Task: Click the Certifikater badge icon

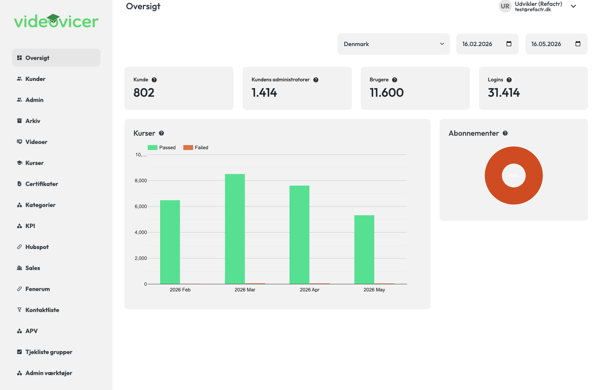Action: pos(19,184)
